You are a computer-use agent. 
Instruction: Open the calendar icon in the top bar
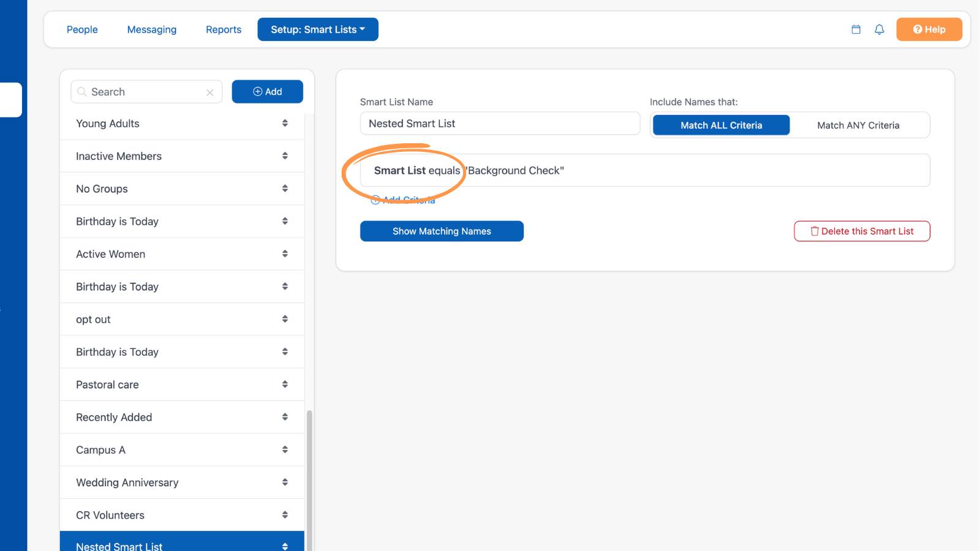click(856, 29)
